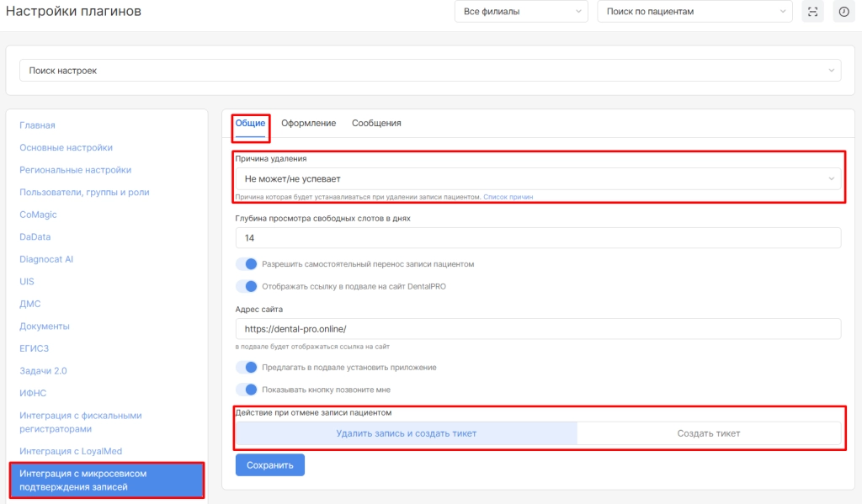Image resolution: width=862 pixels, height=504 pixels.
Task: Turn off the 'call me' button toggle
Action: tap(246, 390)
